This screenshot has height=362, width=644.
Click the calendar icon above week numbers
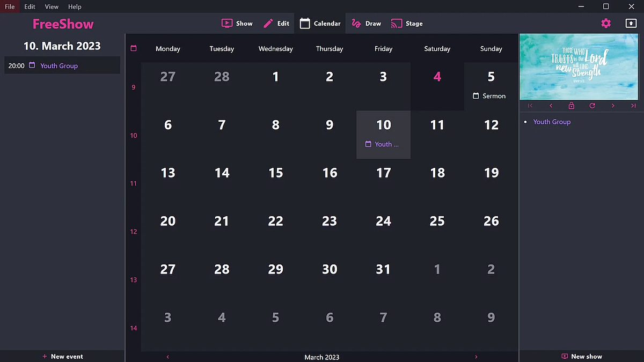[134, 48]
